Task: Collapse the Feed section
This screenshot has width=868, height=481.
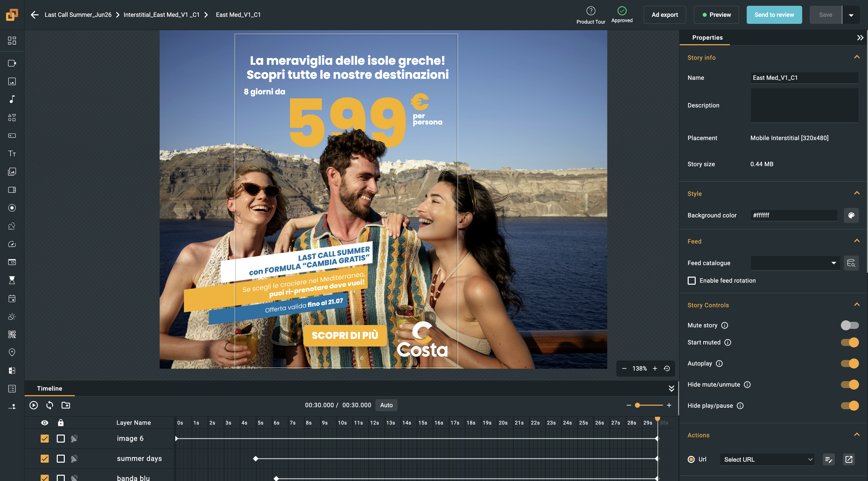Action: pos(856,240)
